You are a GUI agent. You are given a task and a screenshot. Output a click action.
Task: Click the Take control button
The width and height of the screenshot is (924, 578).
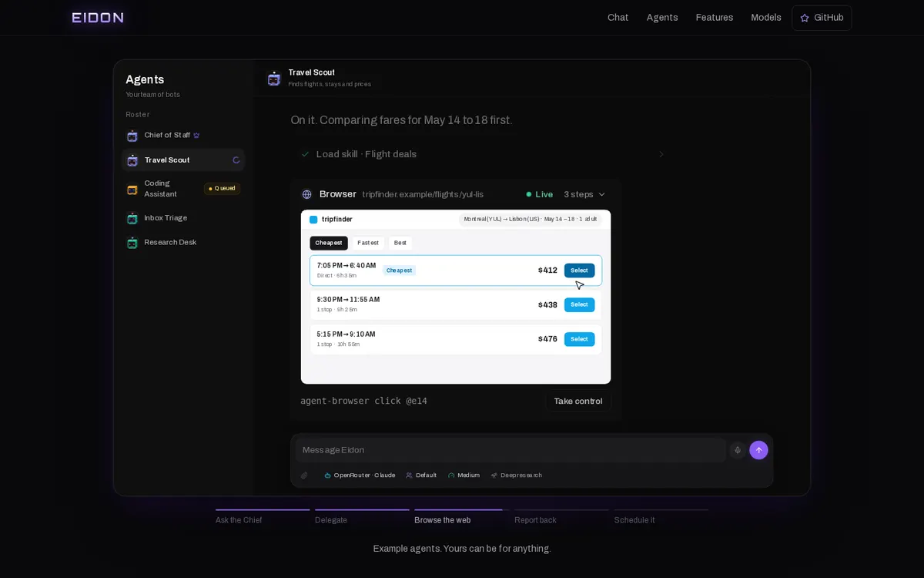(578, 402)
